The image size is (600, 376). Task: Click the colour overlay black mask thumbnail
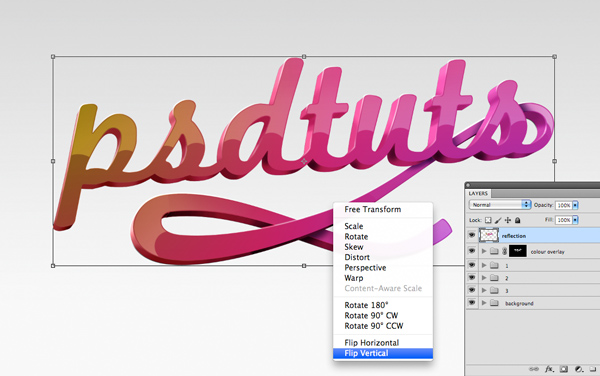tap(518, 251)
